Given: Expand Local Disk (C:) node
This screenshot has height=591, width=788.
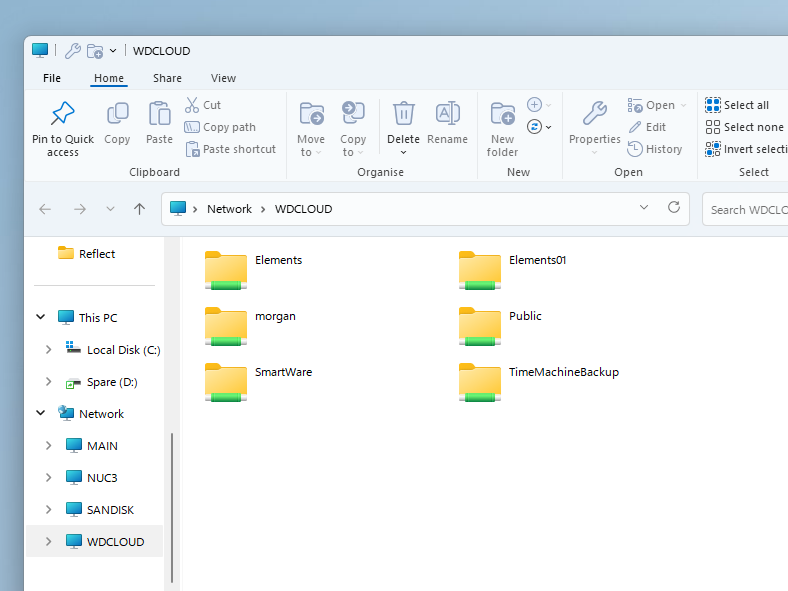Looking at the screenshot, I should point(48,349).
